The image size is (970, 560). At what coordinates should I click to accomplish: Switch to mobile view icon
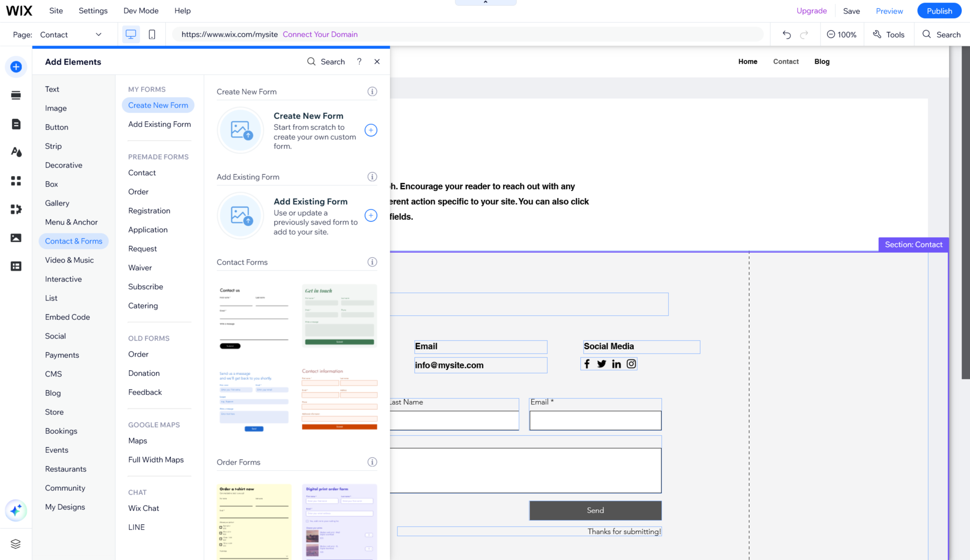tap(152, 35)
